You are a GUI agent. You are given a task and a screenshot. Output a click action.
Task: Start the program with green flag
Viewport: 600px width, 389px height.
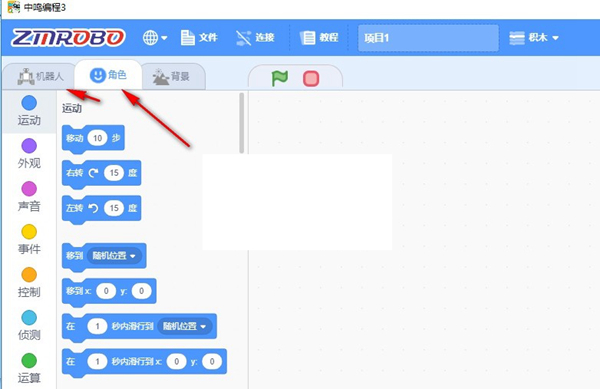pos(280,78)
